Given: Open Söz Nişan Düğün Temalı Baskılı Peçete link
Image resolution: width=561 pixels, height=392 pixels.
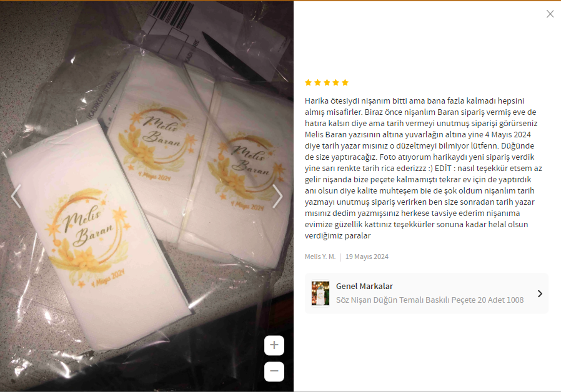Looking at the screenshot, I should point(430,300).
